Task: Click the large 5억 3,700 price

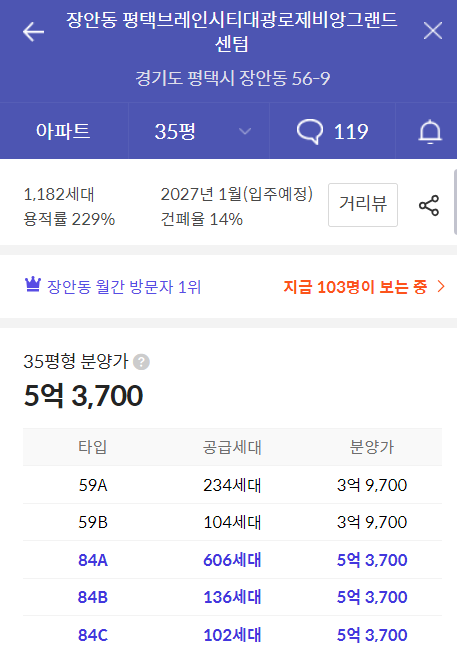Action: coord(83,395)
